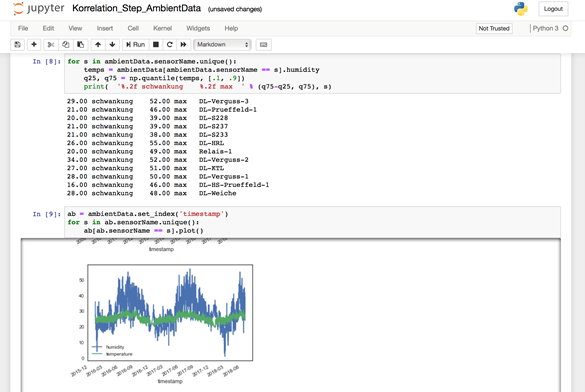
Task: Open the Widgets menu
Action: (x=198, y=28)
